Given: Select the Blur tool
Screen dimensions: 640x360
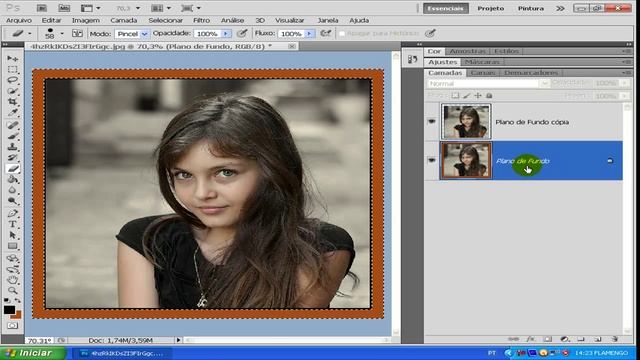Looking at the screenshot, I should pos(12,190).
